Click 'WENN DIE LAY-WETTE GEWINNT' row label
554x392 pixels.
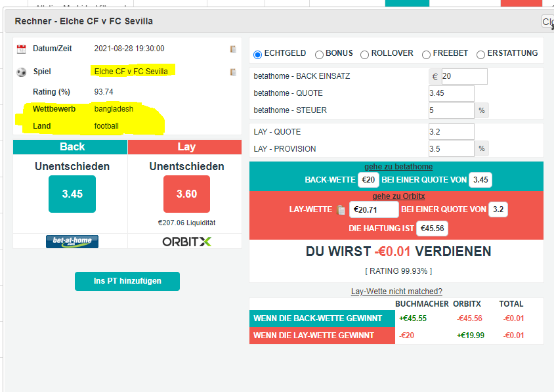(x=322, y=336)
